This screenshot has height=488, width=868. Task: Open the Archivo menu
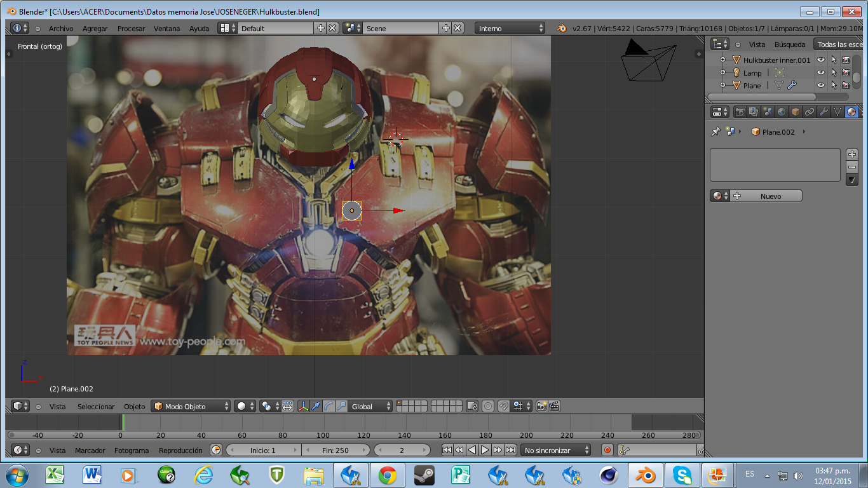[61, 28]
